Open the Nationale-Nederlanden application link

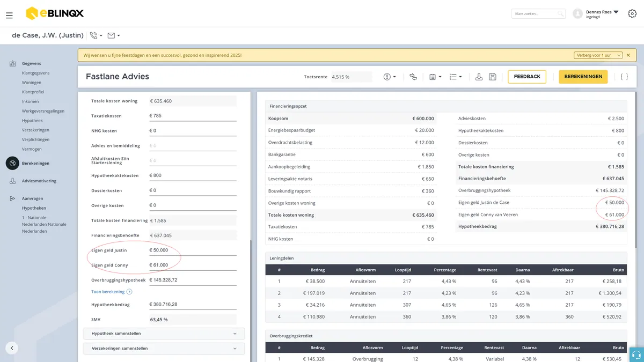44,224
